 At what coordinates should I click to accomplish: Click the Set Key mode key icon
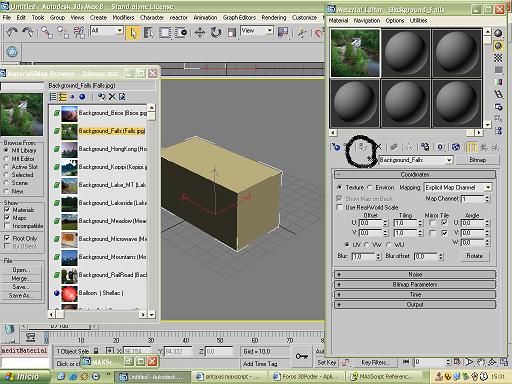[302, 356]
